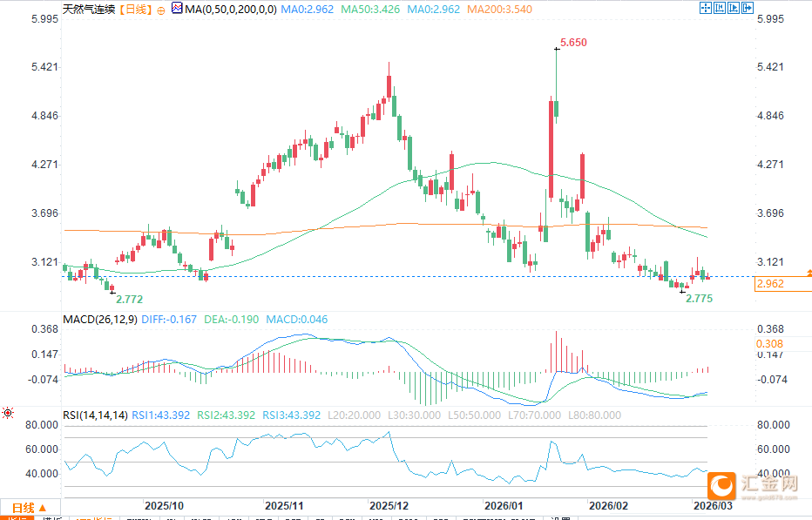Click the L80:80.000 level label

(594, 415)
